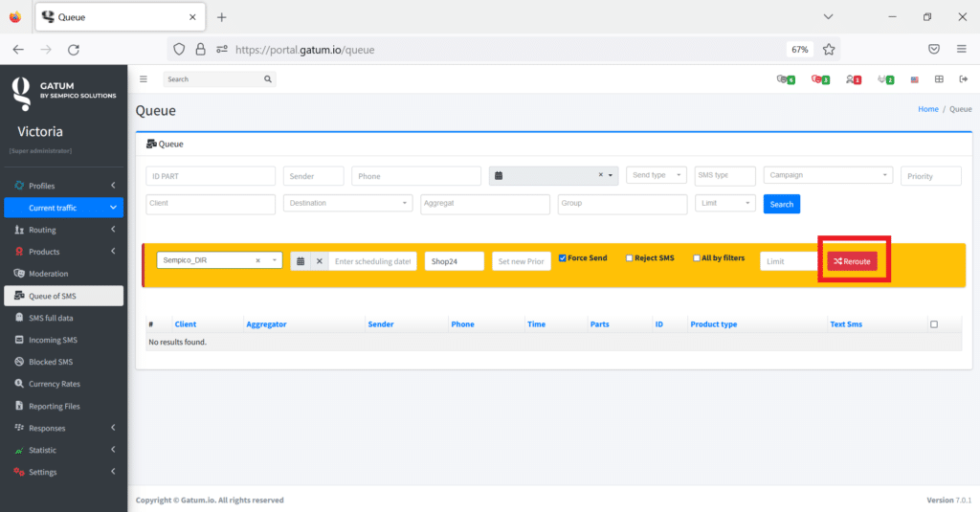The width and height of the screenshot is (980, 512).
Task: Open Blocked SMS sidebar item
Action: [64, 362]
